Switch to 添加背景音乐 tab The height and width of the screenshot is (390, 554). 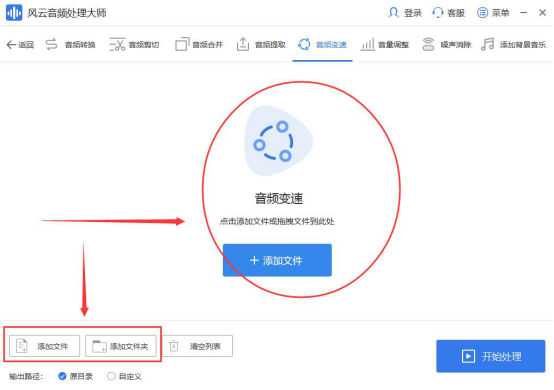(523, 45)
